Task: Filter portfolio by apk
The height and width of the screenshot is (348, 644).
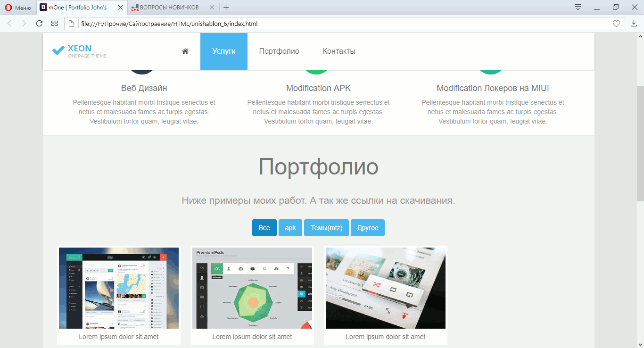Action: 290,228
